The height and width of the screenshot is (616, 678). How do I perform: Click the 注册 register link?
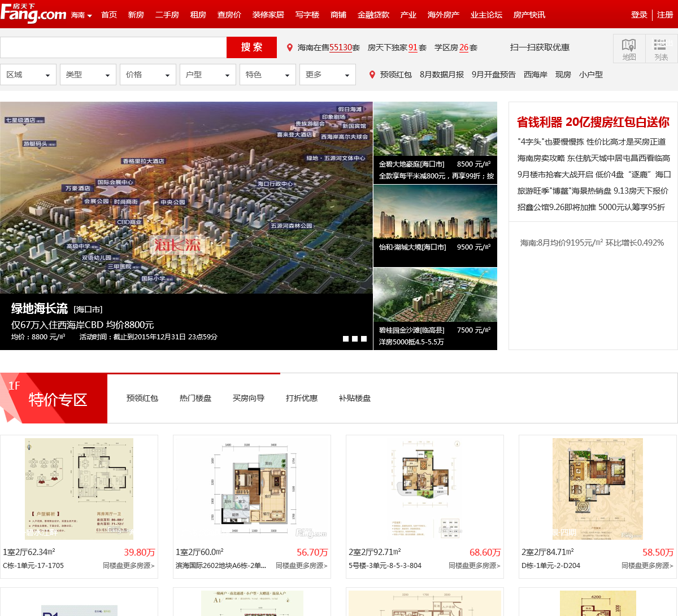[x=665, y=15]
